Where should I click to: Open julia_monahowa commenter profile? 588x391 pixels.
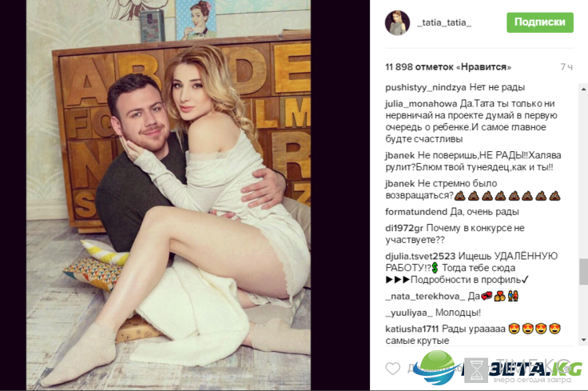421,104
